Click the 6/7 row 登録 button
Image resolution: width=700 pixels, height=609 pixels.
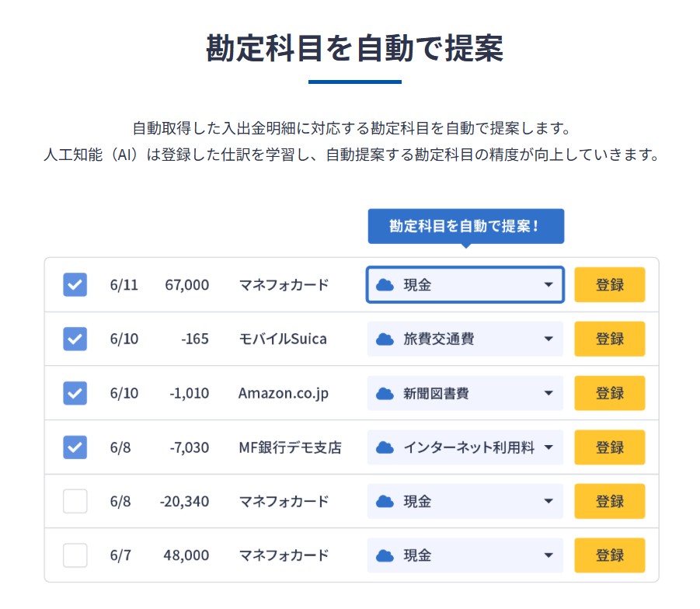610,556
